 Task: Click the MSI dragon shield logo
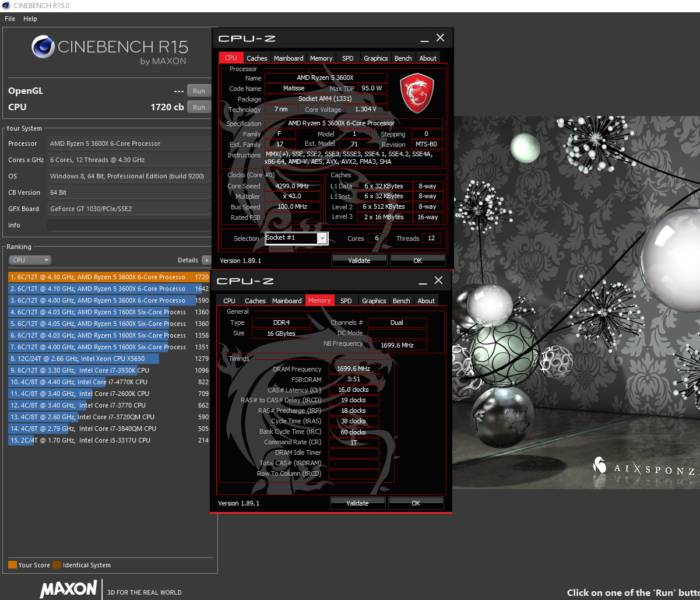417,93
